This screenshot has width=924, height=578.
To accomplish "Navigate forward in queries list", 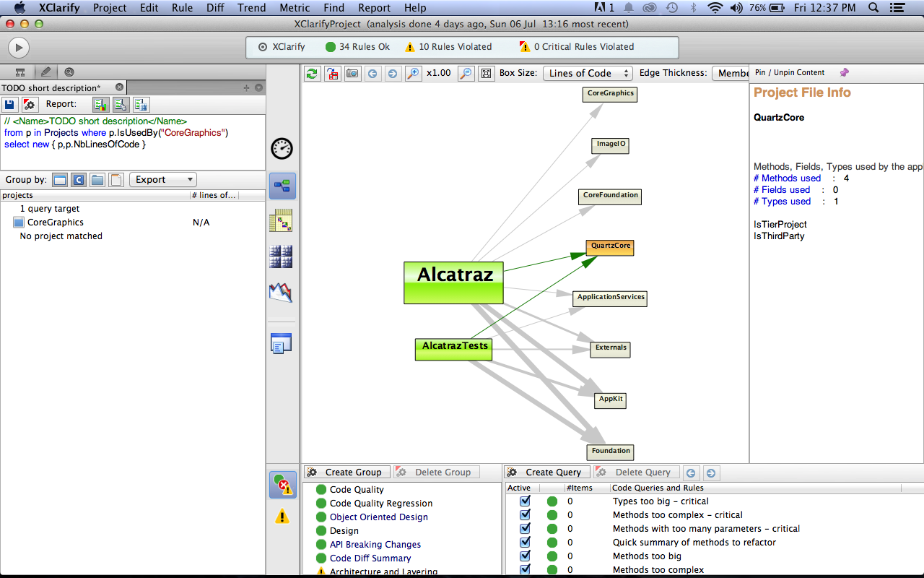I will coord(711,473).
